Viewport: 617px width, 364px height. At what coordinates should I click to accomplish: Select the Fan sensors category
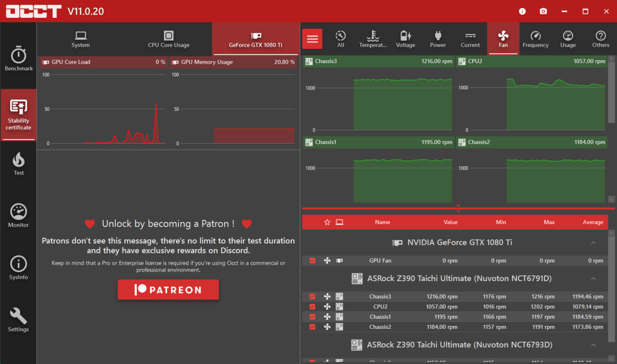pyautogui.click(x=503, y=39)
